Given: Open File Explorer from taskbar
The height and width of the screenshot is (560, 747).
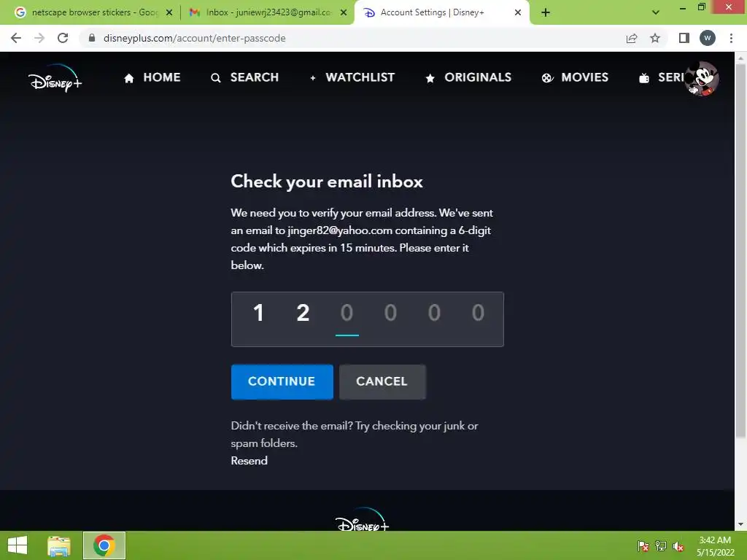Looking at the screenshot, I should click(x=59, y=545).
